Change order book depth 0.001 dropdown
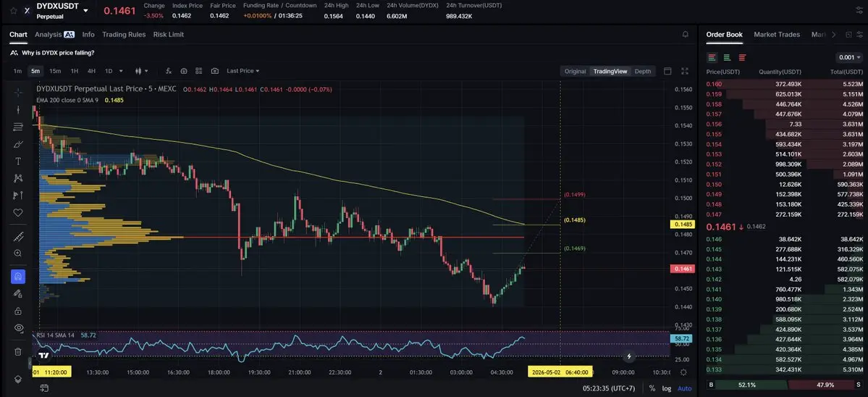 pyautogui.click(x=850, y=57)
